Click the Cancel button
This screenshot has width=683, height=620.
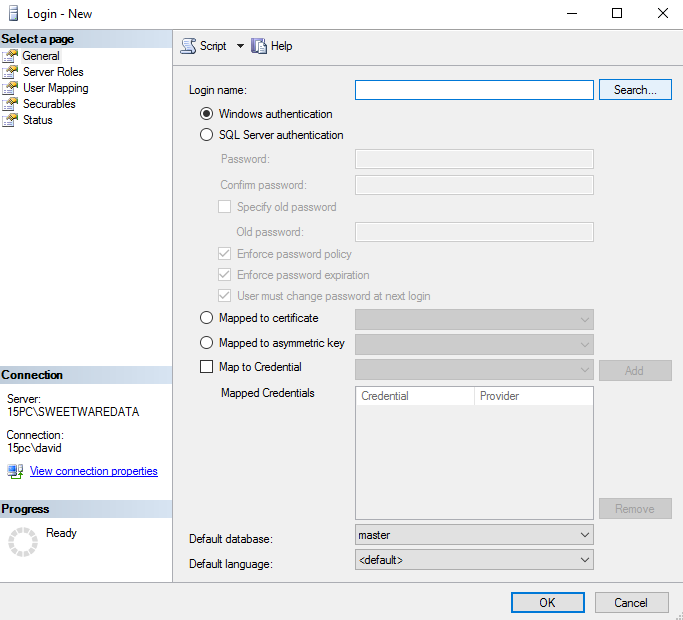point(631,603)
